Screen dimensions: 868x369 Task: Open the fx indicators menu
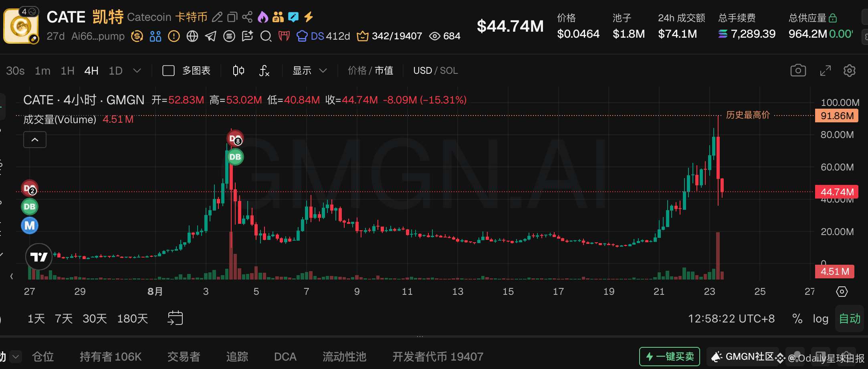coord(264,71)
